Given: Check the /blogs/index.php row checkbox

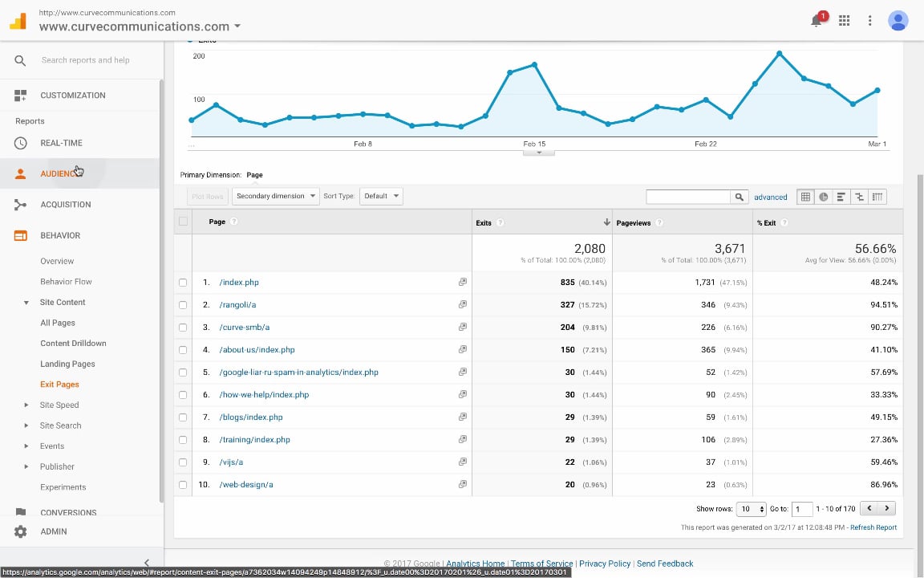Looking at the screenshot, I should click(183, 417).
